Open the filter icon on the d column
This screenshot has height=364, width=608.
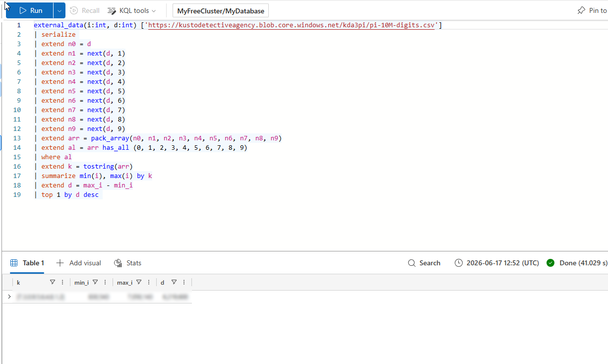coord(174,282)
